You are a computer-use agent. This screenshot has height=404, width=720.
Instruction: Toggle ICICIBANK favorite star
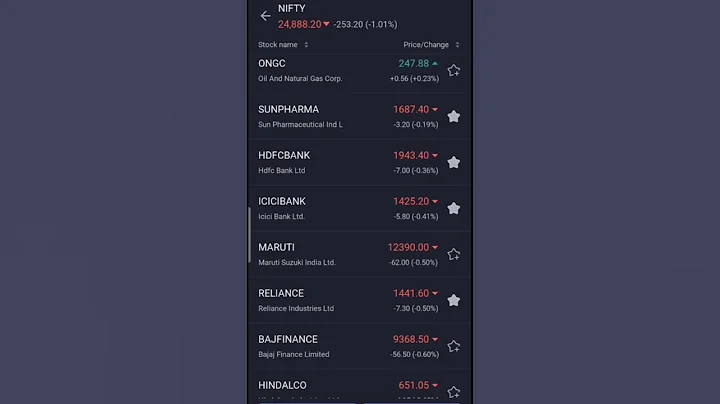tap(453, 208)
